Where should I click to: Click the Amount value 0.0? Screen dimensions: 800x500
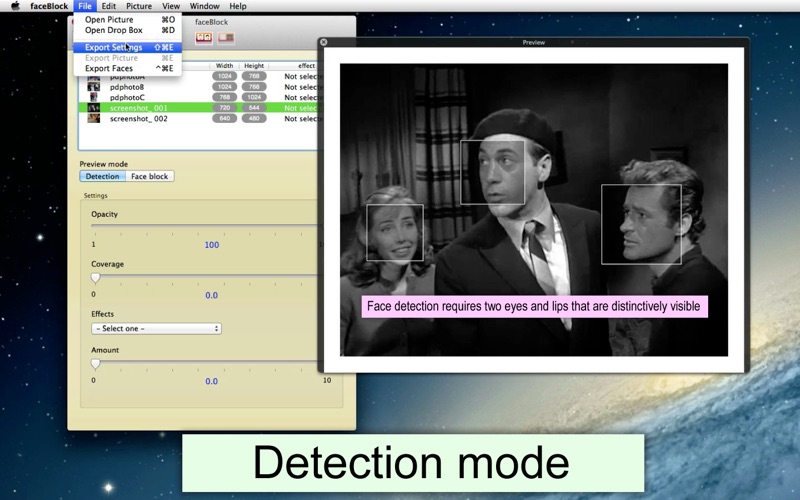click(x=211, y=381)
